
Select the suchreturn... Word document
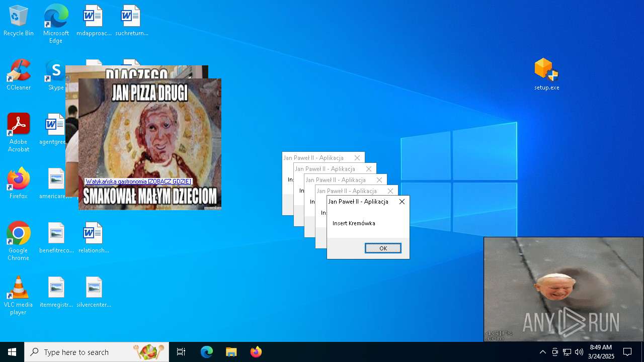pos(131,21)
